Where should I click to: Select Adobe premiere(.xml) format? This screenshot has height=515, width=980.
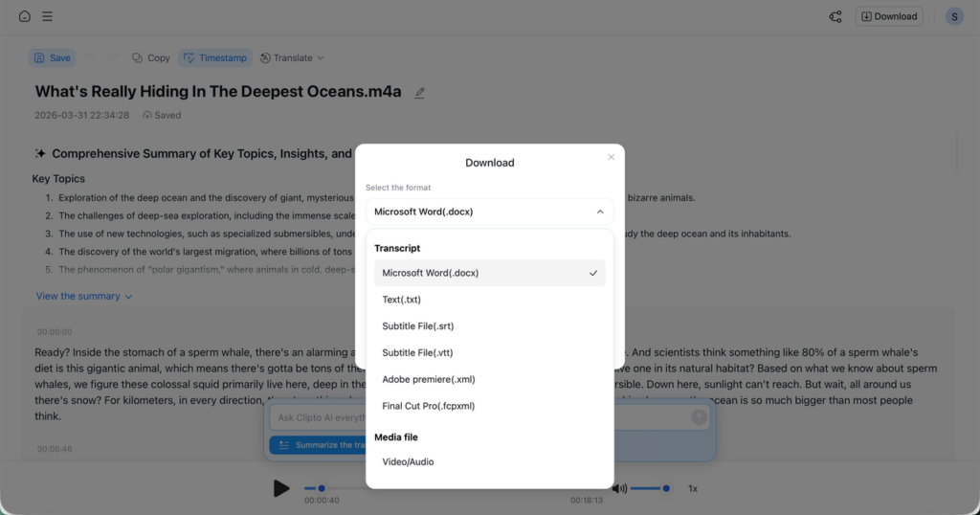click(489, 379)
